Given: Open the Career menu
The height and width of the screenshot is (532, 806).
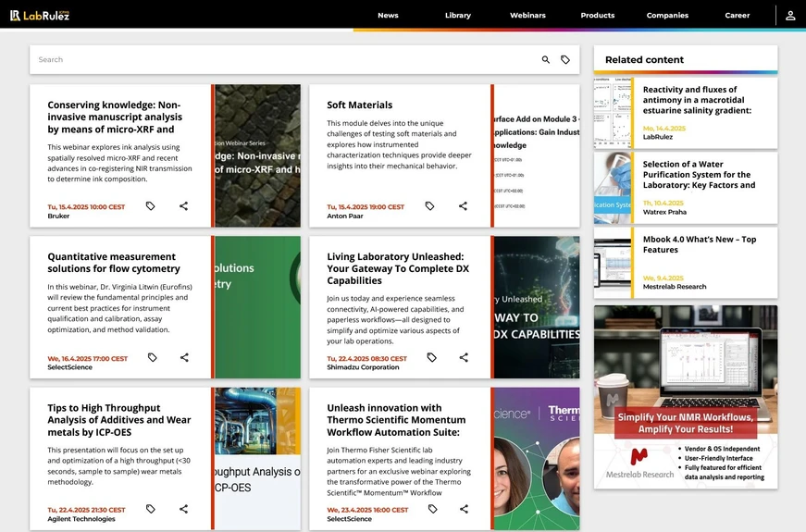Looking at the screenshot, I should point(738,16).
